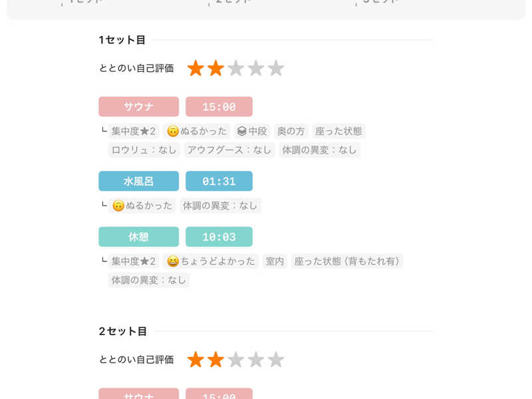Click the 室内 tag under 休憩

tap(275, 261)
